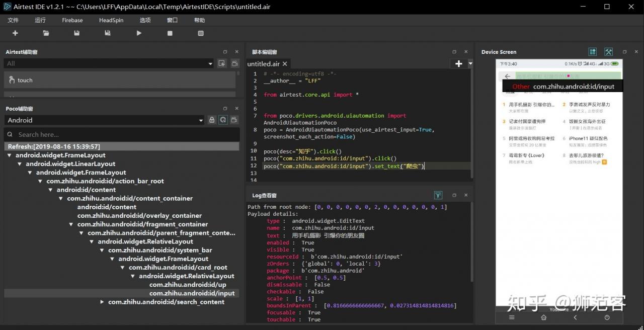Image resolution: width=644 pixels, height=330 pixels.
Task: Tap the phone power button icon
Action: pos(607,317)
